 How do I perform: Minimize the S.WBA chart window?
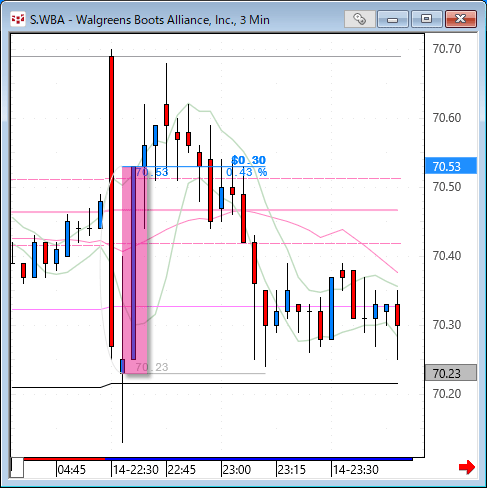coord(393,19)
